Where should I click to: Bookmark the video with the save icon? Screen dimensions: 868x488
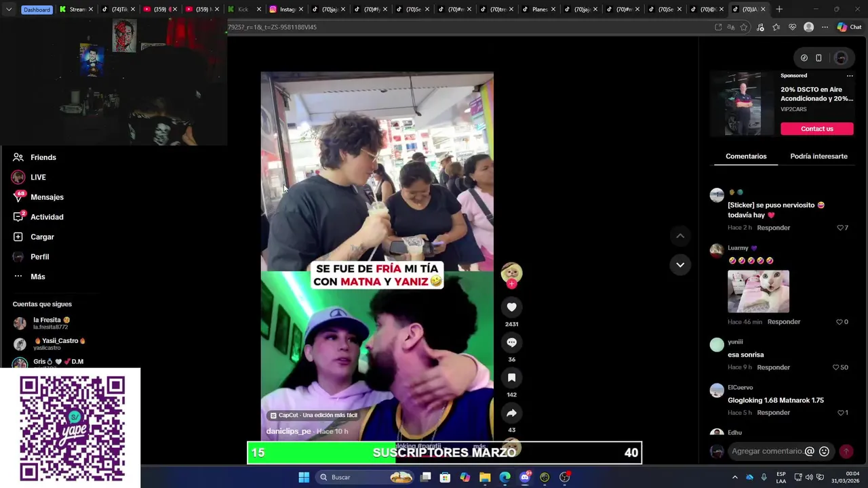tap(511, 378)
